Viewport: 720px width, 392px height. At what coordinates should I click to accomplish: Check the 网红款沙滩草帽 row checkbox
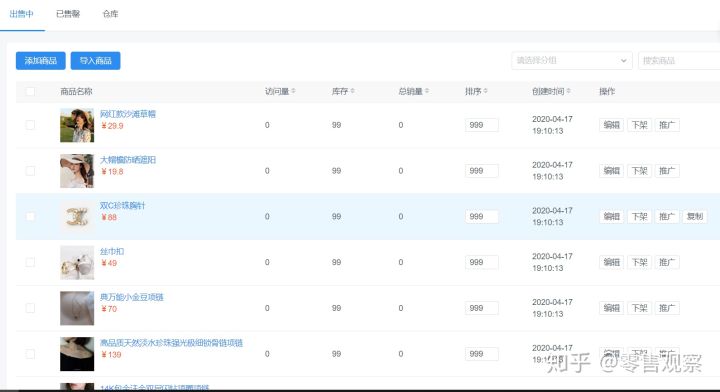point(30,125)
